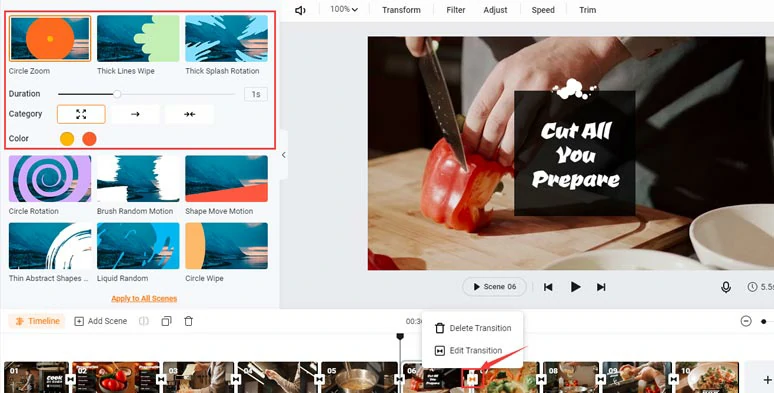
Task: Open the Speed tab
Action: point(543,10)
